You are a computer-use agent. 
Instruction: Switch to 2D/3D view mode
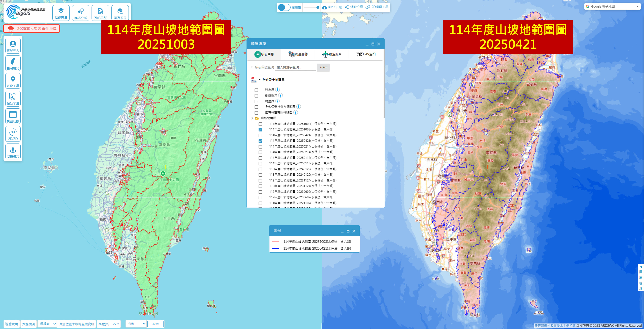13,134
